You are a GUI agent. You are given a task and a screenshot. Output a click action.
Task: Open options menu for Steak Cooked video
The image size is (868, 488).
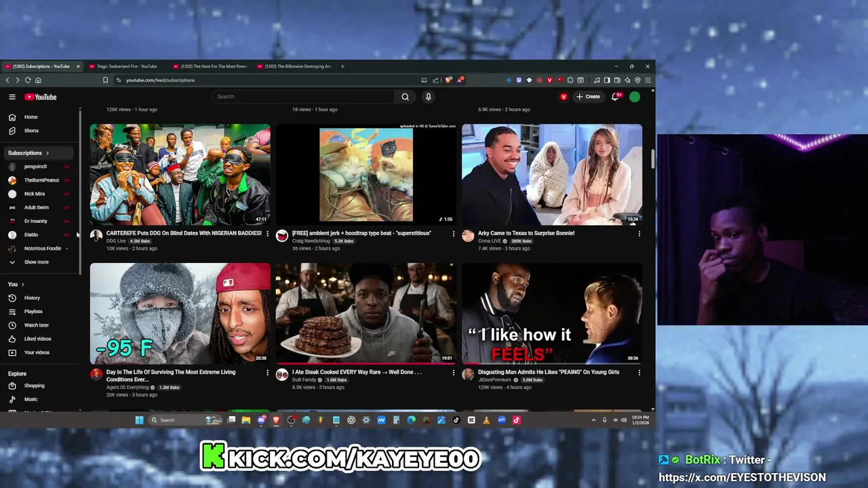pos(453,373)
